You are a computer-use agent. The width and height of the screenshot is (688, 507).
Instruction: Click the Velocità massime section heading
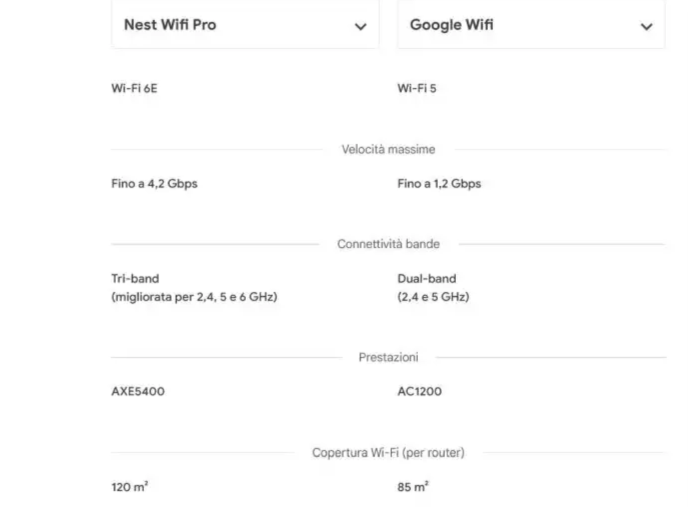(x=388, y=149)
